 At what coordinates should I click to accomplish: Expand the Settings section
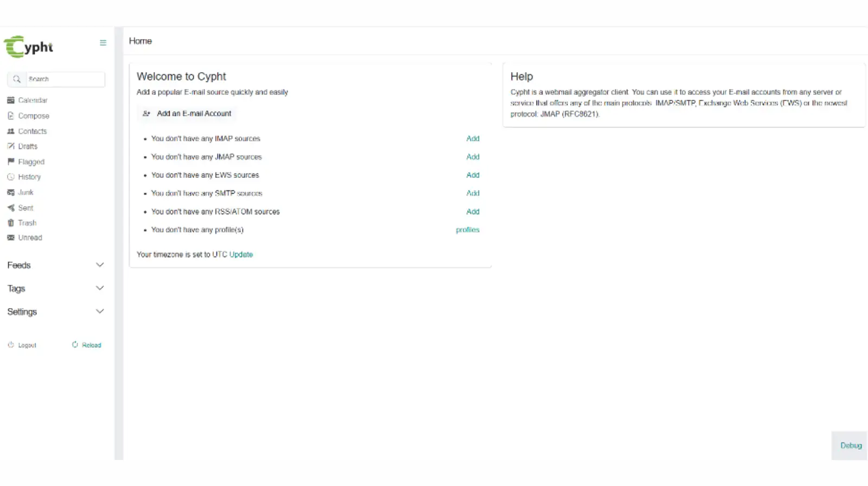(99, 312)
